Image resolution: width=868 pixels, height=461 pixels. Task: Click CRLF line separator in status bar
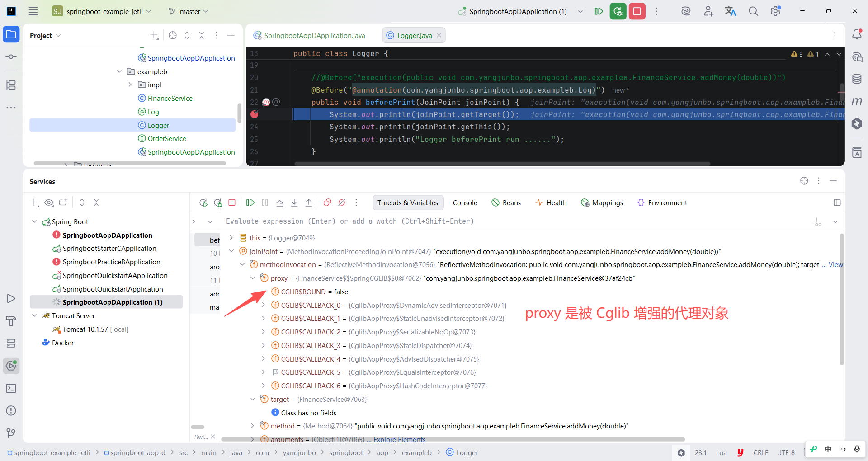click(x=761, y=452)
